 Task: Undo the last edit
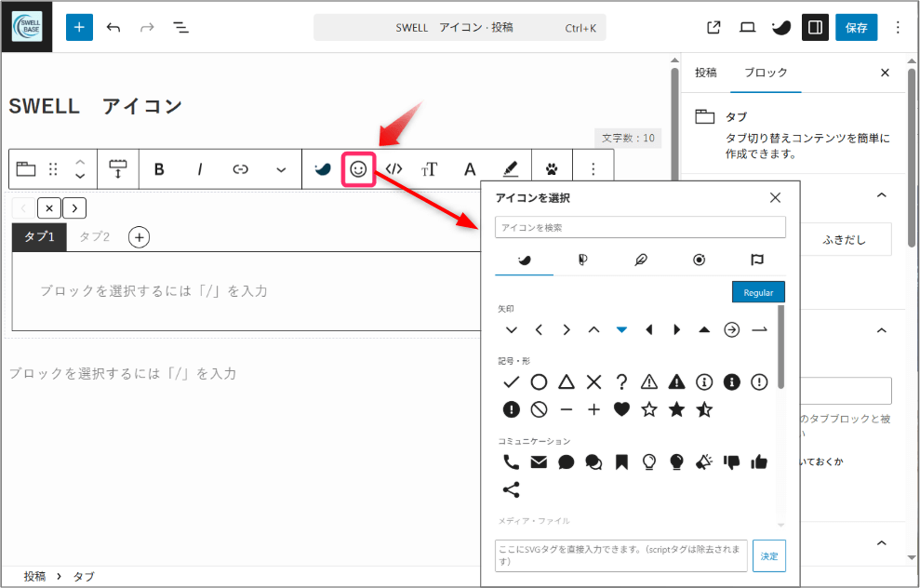[113, 27]
